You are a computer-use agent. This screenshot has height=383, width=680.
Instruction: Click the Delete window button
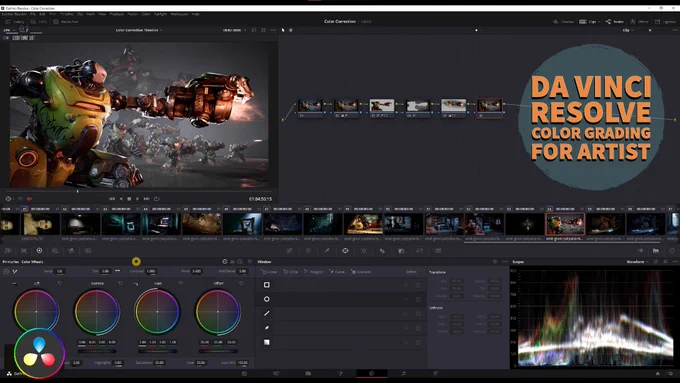click(412, 272)
